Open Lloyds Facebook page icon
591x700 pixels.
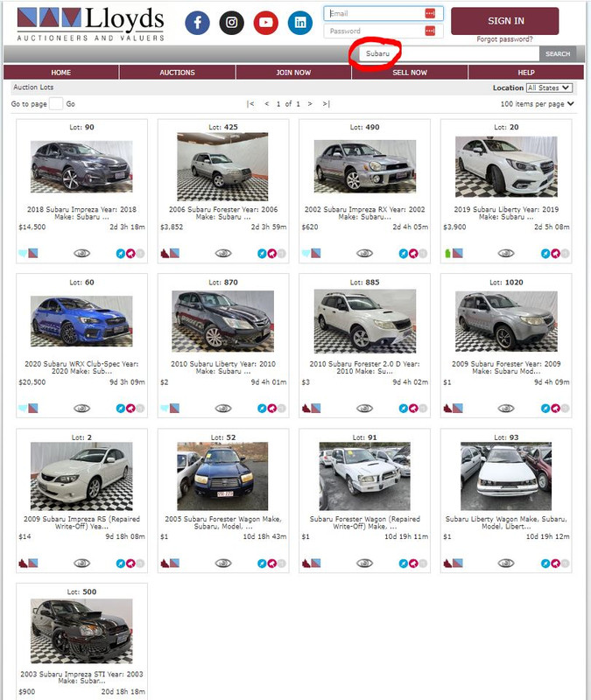click(198, 23)
